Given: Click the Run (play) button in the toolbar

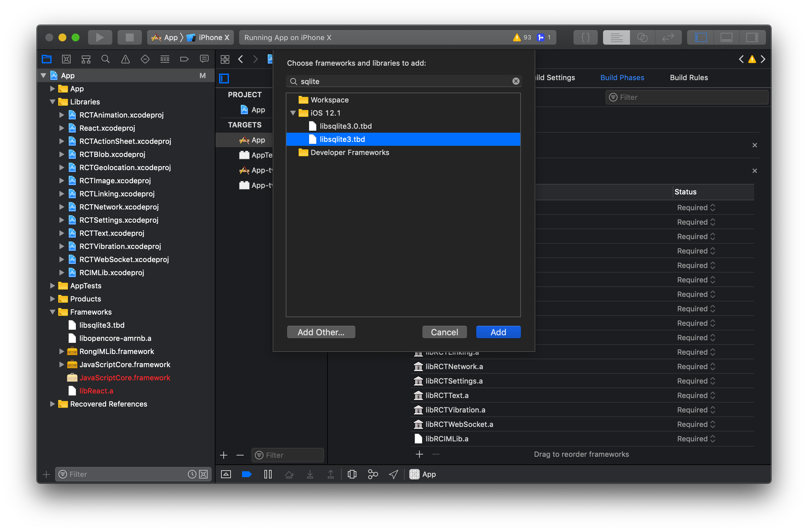Looking at the screenshot, I should (100, 37).
